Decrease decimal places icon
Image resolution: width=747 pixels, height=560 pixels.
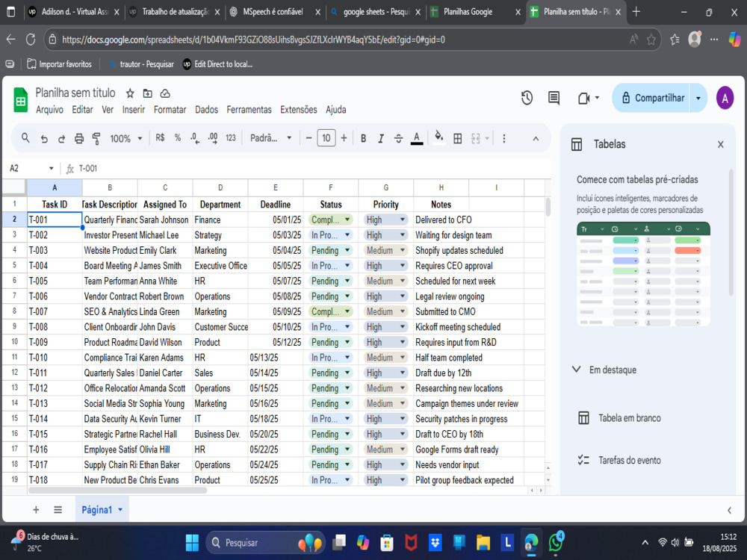pyautogui.click(x=195, y=138)
